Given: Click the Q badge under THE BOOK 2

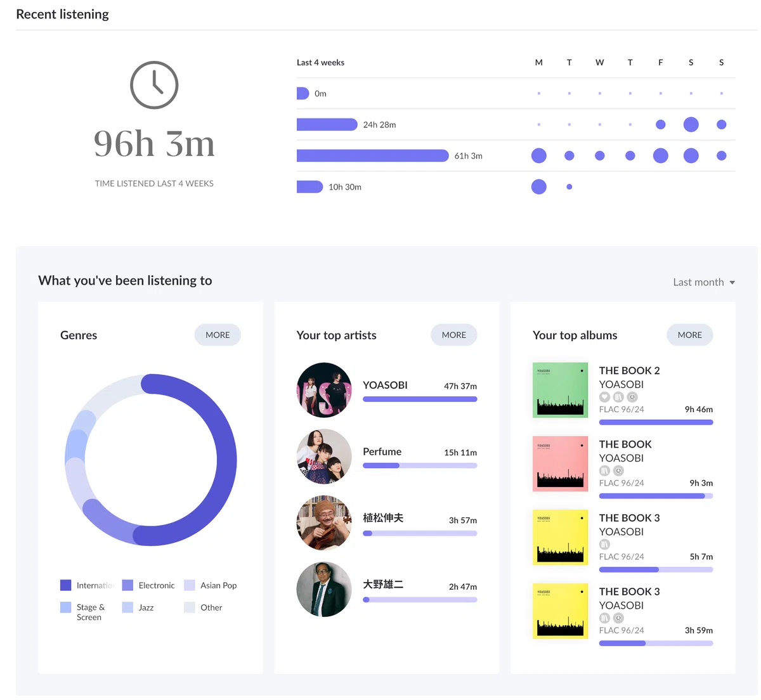Looking at the screenshot, I should [632, 397].
